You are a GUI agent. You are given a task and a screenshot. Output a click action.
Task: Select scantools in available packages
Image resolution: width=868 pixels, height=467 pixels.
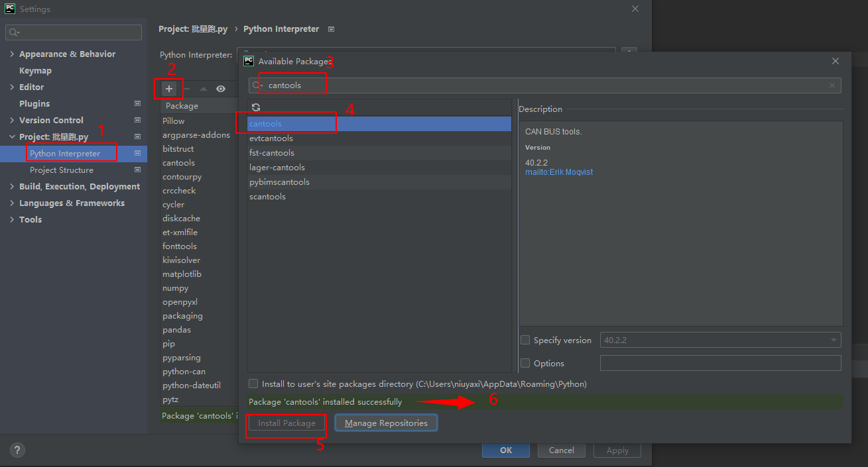379,197
